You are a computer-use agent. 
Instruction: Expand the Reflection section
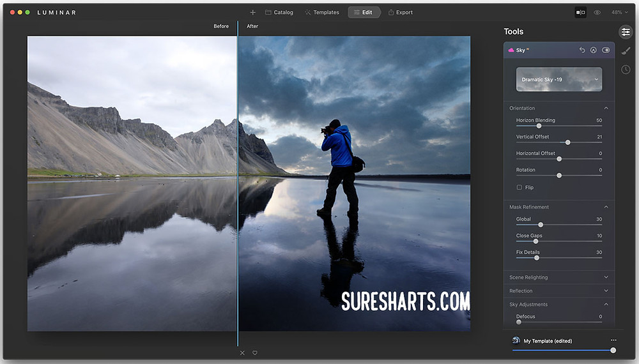(606, 291)
